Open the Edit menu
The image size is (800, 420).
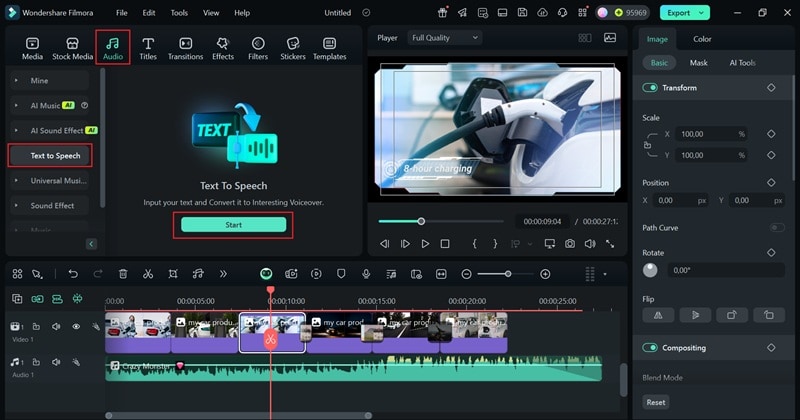pos(149,13)
